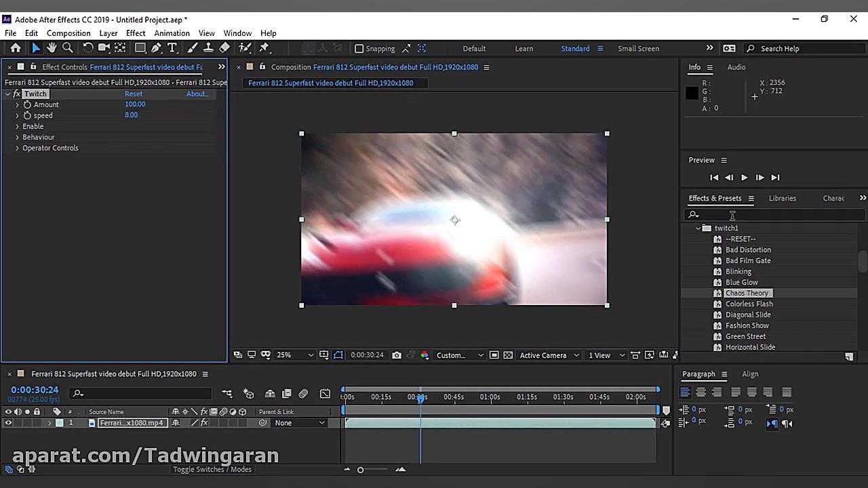Click the Home icon in toolbar
This screenshot has height=488, width=868.
(x=16, y=48)
